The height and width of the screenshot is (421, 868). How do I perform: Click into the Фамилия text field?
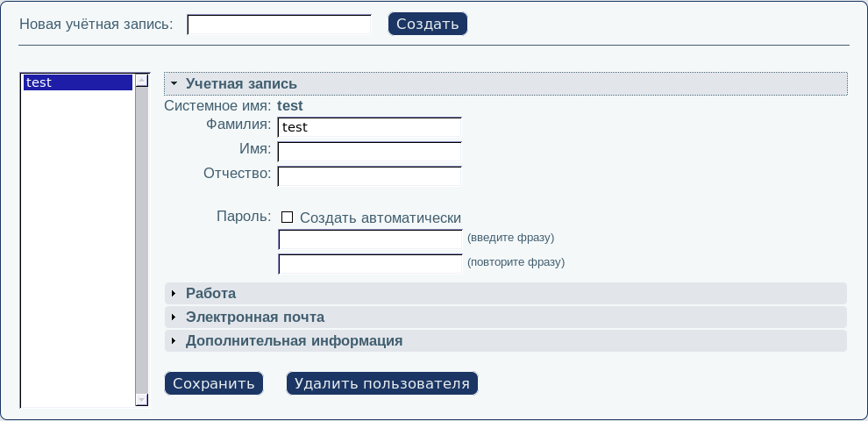click(369, 128)
